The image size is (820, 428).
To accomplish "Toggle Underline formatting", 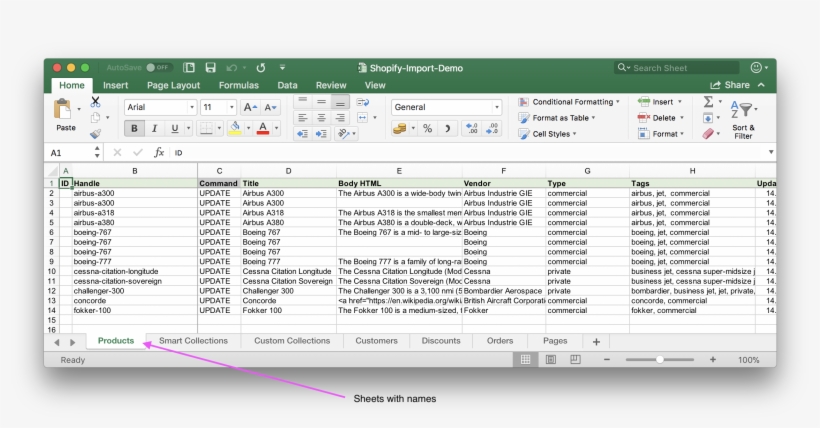I will click(x=175, y=128).
